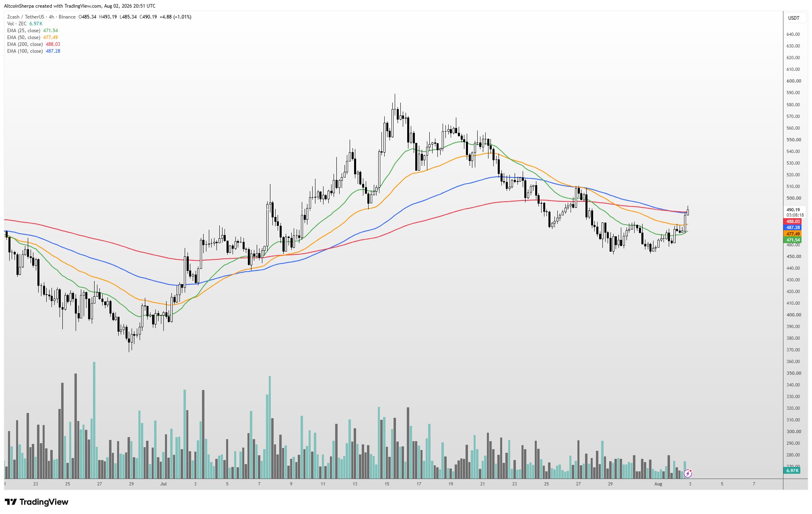The image size is (812, 514).
Task: Click the high value H493.19
Action: click(108, 17)
